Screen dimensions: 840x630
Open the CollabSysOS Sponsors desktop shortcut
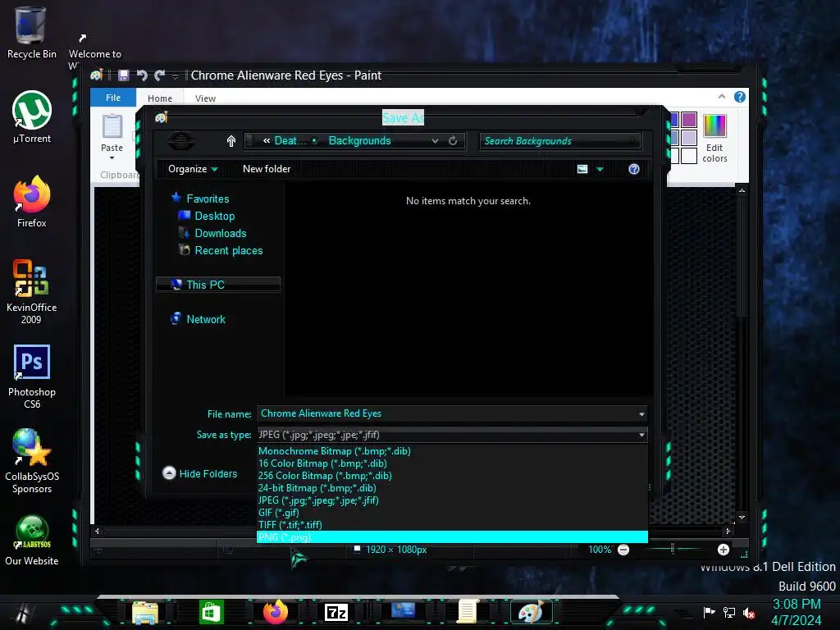(32, 461)
